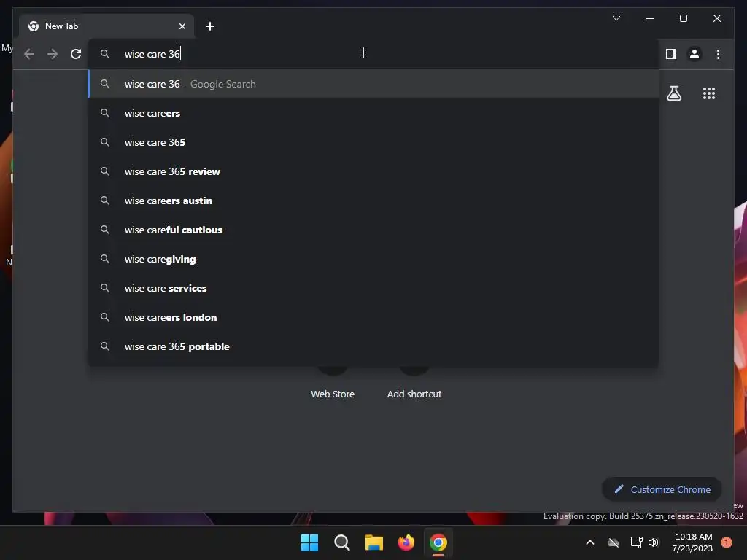Viewport: 747px width, 560px height.
Task: Click the reload page icon
Action: tap(76, 54)
